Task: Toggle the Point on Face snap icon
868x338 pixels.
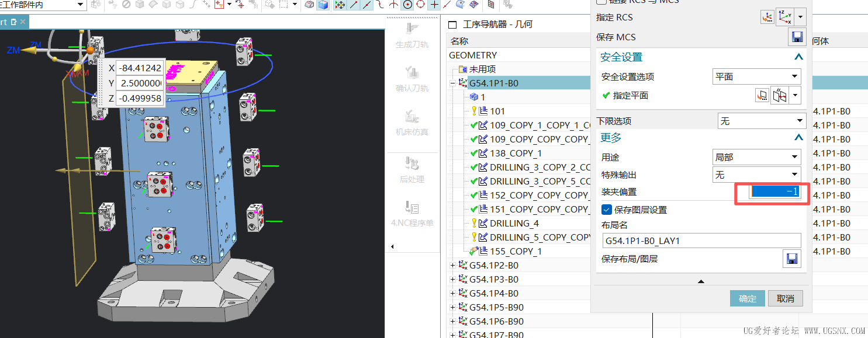Action: 461,5
